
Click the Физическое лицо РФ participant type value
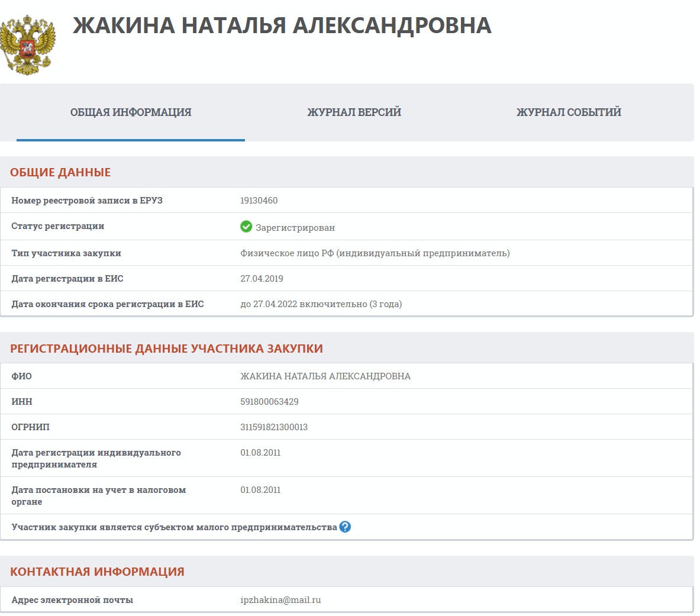(x=375, y=253)
